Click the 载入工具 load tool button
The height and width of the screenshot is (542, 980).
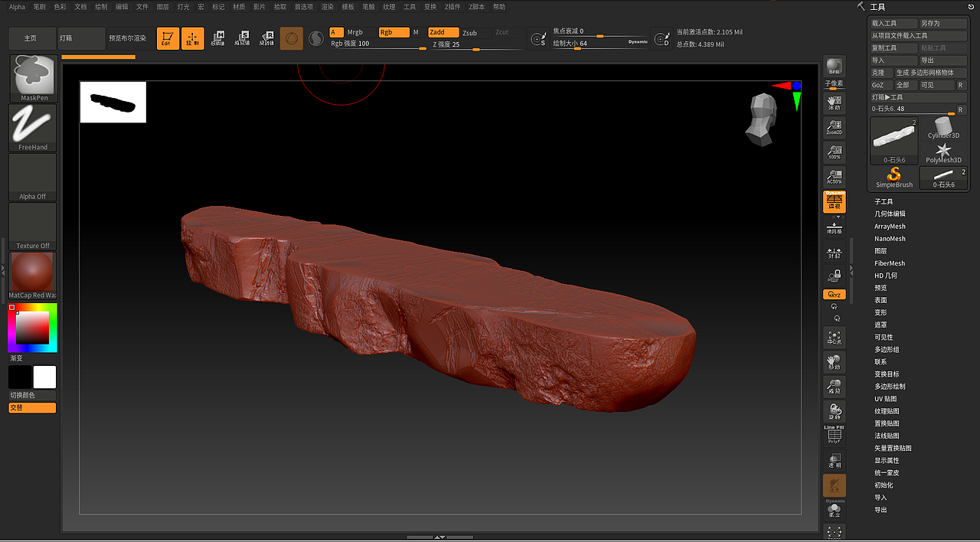coord(893,24)
